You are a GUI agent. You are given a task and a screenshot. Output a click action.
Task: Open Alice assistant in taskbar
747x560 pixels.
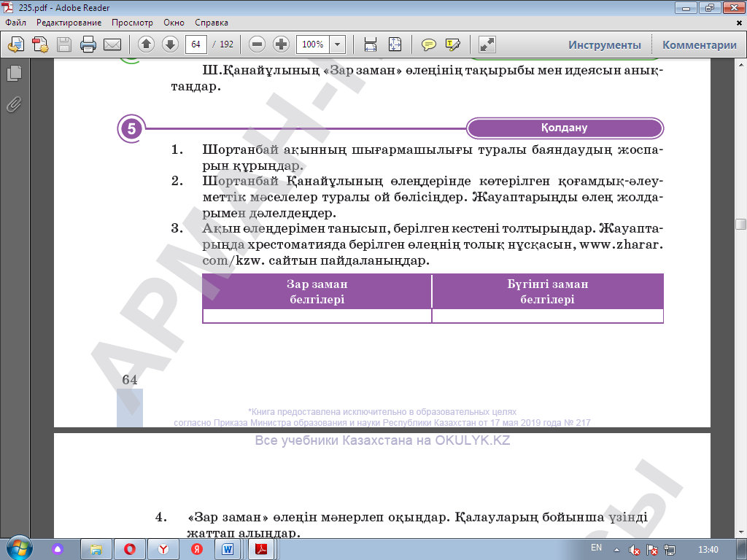58,550
